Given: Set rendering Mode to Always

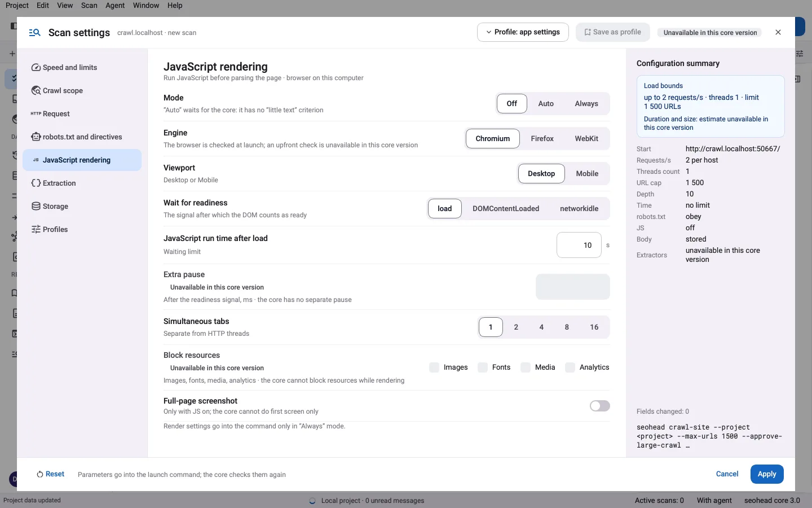Looking at the screenshot, I should [586, 104].
